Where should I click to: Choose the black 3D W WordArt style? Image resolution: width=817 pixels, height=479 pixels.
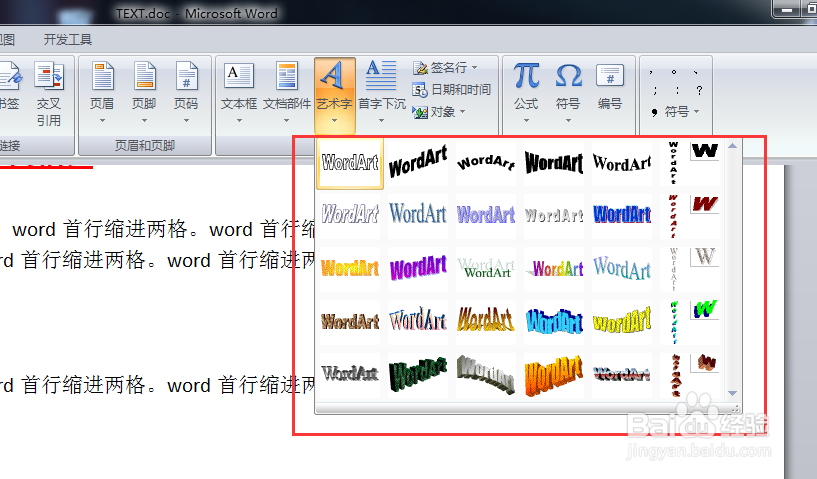[705, 152]
